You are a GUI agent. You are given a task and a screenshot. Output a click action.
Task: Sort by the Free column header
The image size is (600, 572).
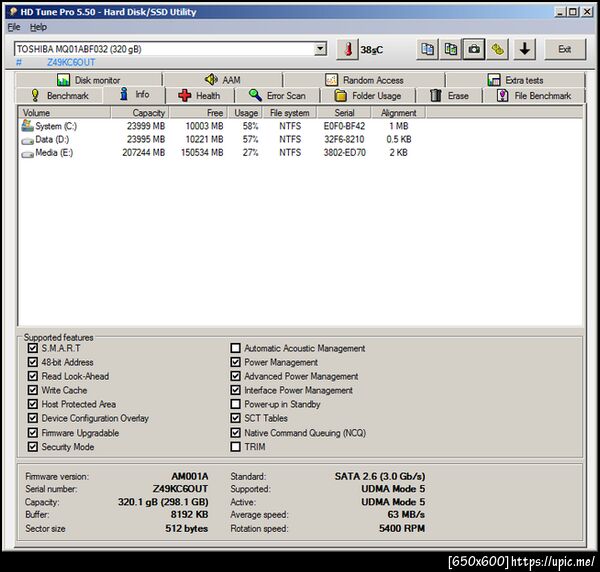199,112
